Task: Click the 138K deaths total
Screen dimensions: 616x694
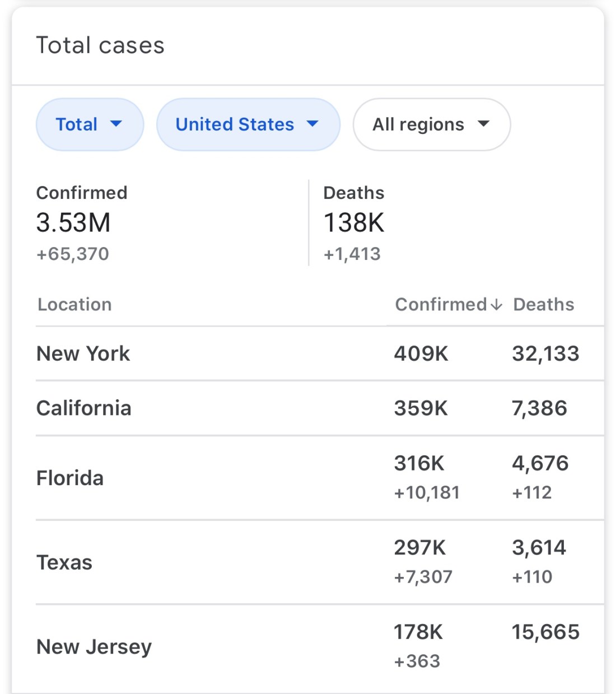Action: click(354, 222)
